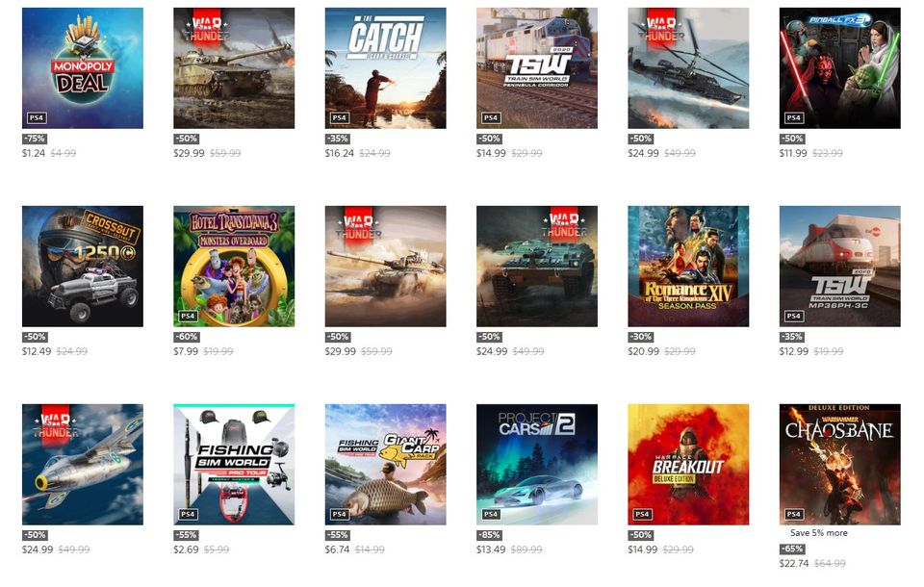Open the Monopoly Deal game thumbnail
The image size is (924, 587).
tap(83, 67)
